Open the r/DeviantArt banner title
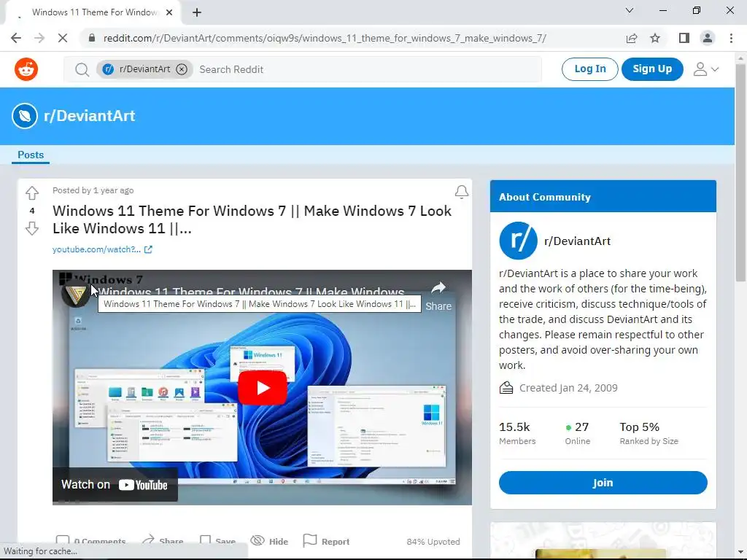Viewport: 747px width, 560px height. 90,116
